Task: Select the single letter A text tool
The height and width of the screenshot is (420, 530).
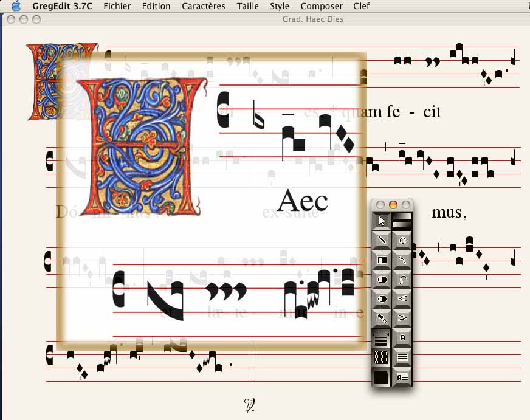Action: (402, 337)
